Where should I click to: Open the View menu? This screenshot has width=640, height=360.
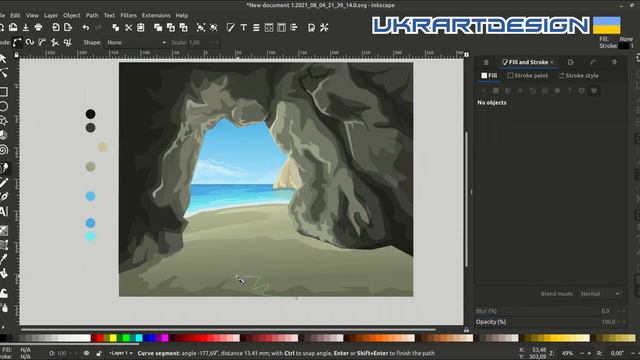[32, 15]
